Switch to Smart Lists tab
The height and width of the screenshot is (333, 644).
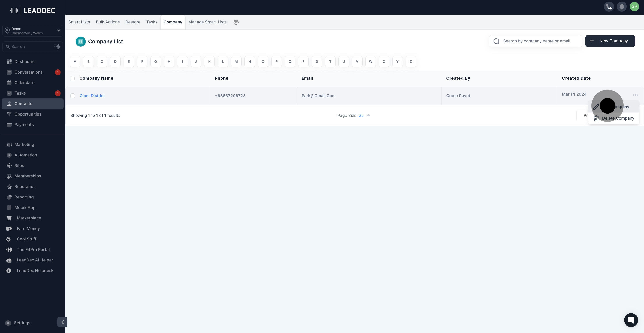[79, 22]
